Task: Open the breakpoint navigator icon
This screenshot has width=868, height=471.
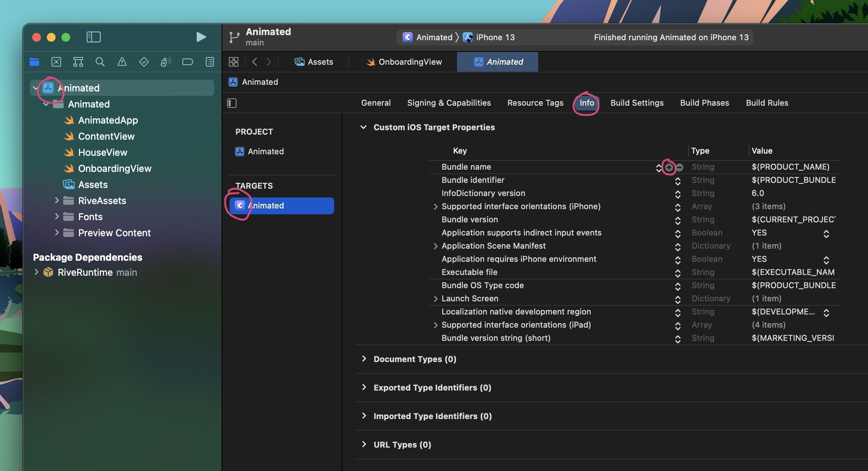Action: (x=188, y=62)
